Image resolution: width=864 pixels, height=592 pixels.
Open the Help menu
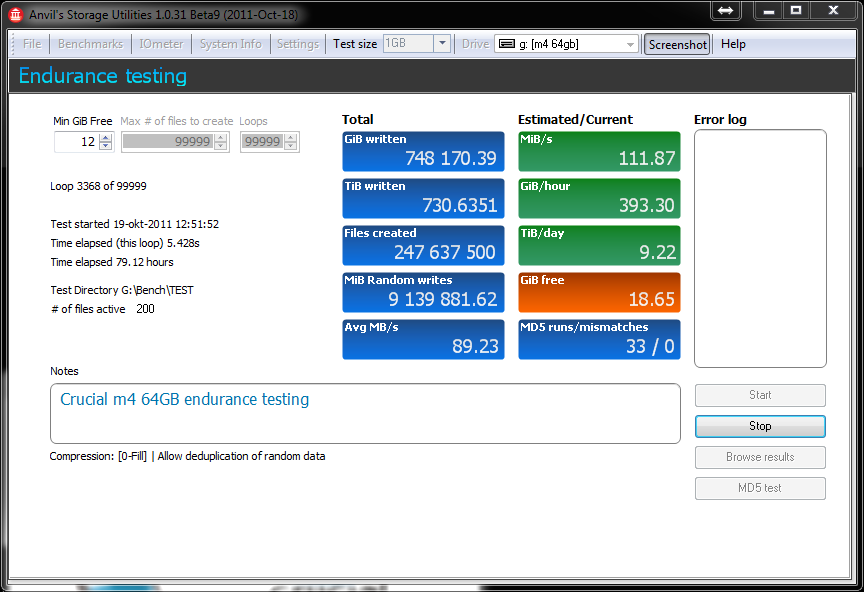[733, 44]
